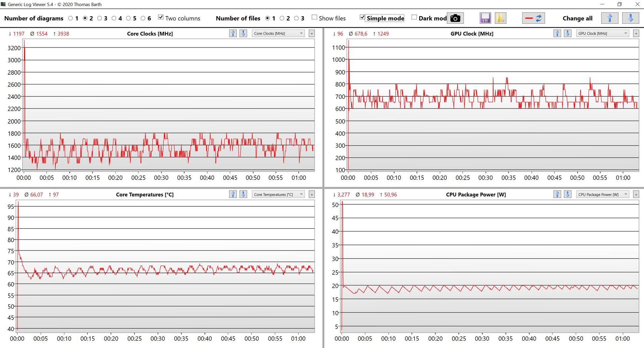
Task: Click the red line refresh icon
Action: [x=533, y=18]
